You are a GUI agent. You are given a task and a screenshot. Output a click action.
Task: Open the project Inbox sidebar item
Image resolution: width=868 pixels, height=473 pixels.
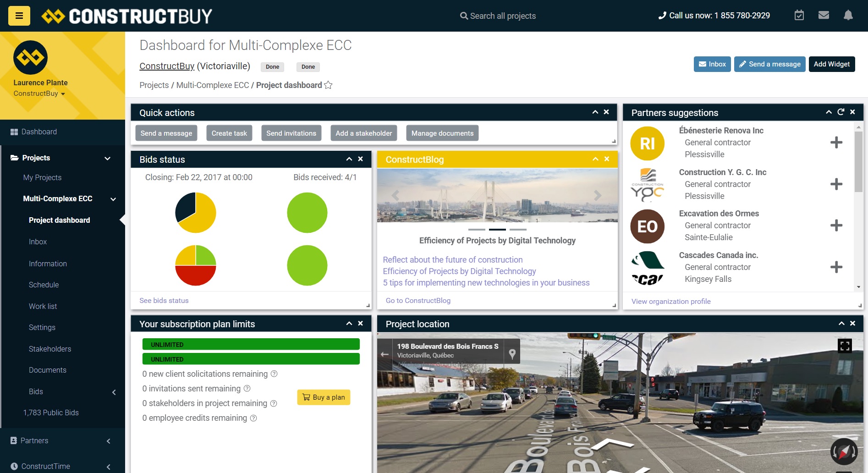38,242
